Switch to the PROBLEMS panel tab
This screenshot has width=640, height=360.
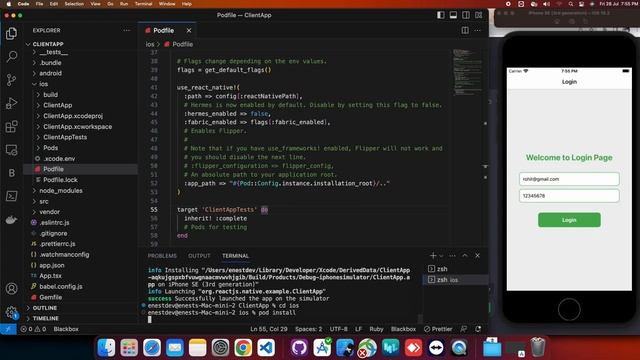coord(162,256)
